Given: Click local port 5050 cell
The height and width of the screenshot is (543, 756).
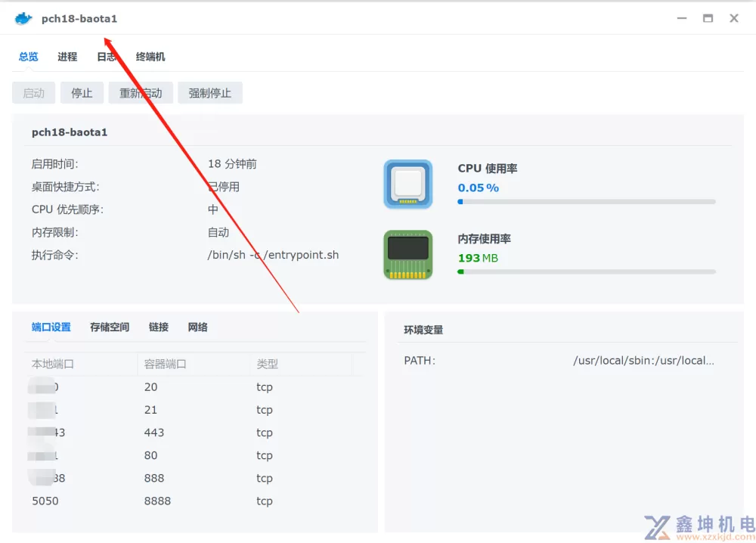Looking at the screenshot, I should pyautogui.click(x=45, y=501).
